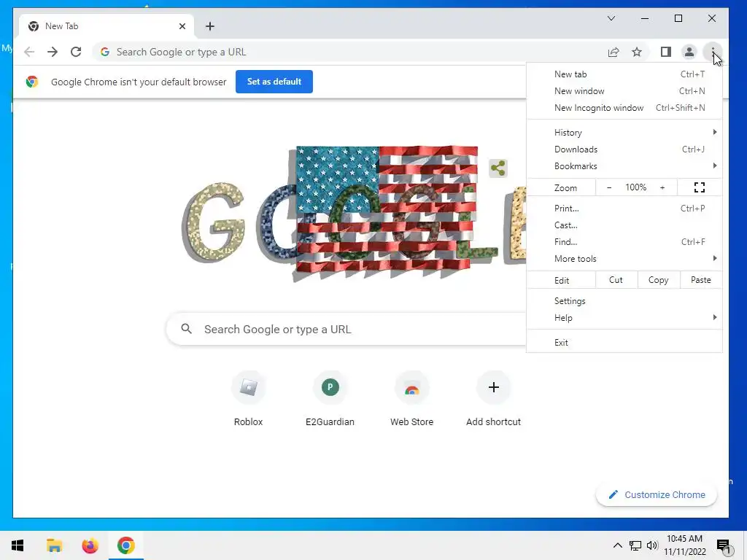Viewport: 747px width, 560px height.
Task: Click the 100% zoom level text
Action: click(x=635, y=187)
